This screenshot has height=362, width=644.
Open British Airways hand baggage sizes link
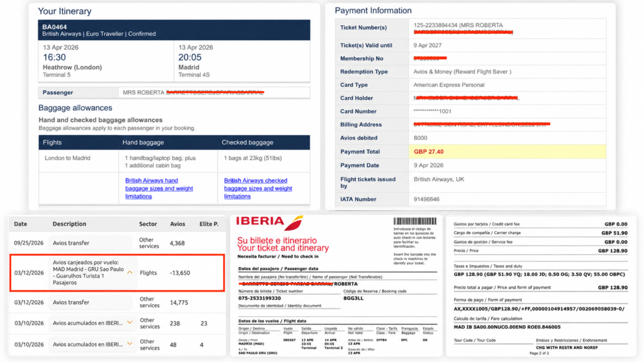click(159, 189)
